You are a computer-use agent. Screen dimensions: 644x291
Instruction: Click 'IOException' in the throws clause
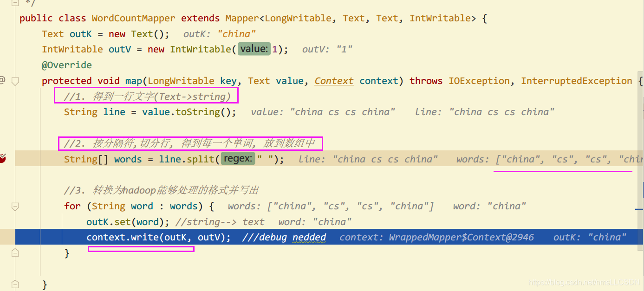pyautogui.click(x=479, y=81)
